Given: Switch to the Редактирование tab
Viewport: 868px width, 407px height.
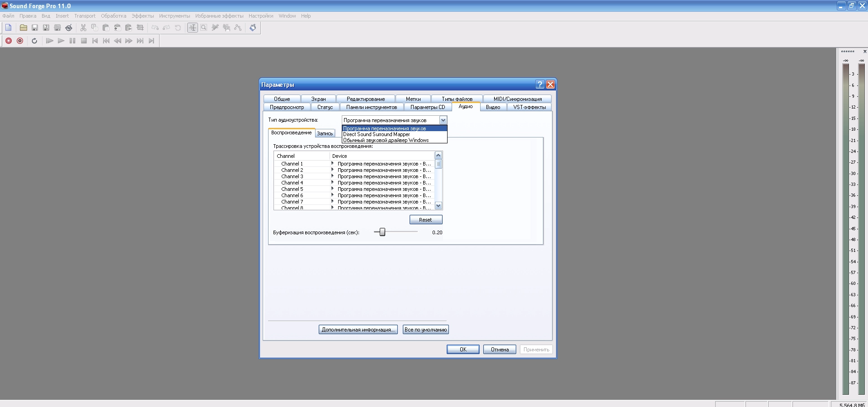Looking at the screenshot, I should click(366, 99).
